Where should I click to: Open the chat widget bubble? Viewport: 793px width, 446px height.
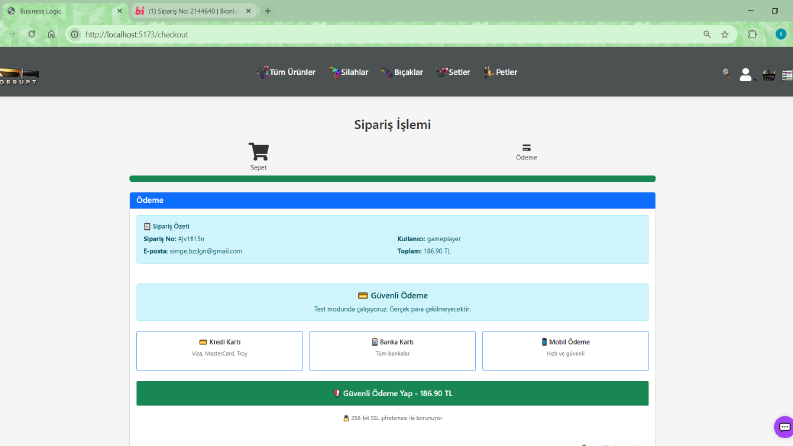click(x=784, y=427)
